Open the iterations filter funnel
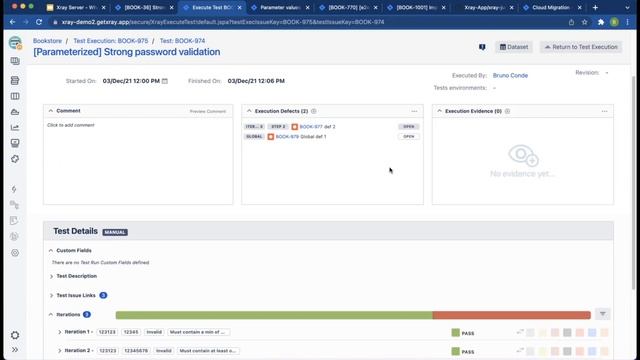640x360 pixels. (x=602, y=314)
